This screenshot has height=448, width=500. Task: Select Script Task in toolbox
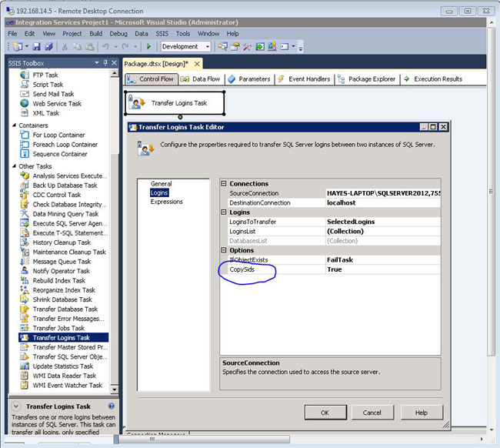tap(48, 85)
